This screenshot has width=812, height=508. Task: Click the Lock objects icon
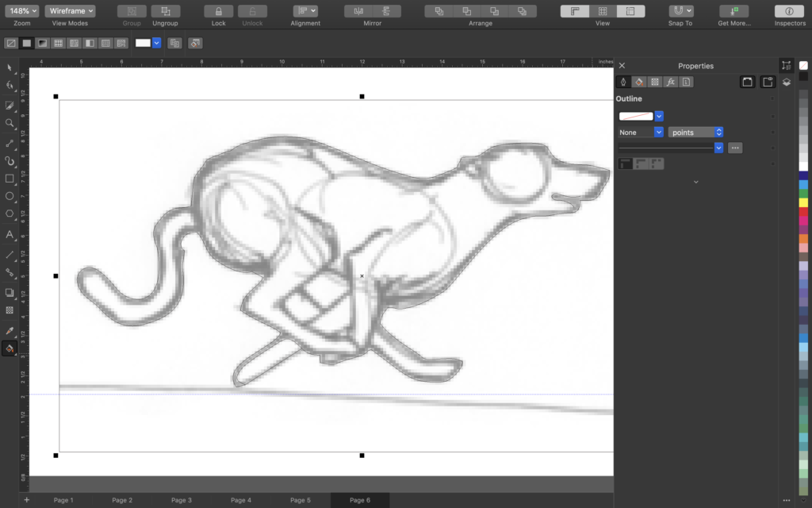coord(218,11)
